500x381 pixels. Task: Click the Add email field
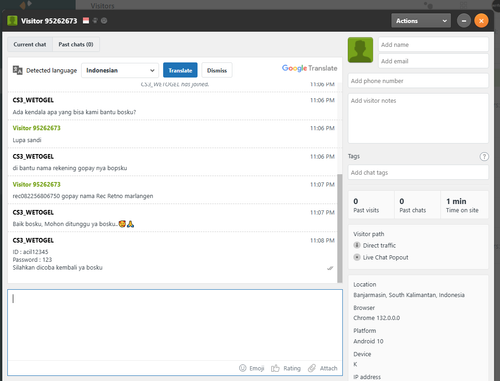click(433, 61)
